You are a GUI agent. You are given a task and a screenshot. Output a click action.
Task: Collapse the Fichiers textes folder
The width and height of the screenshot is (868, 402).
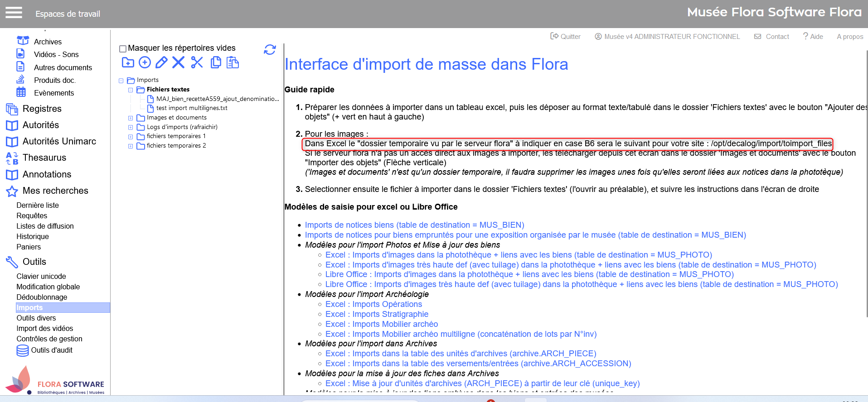(131, 90)
